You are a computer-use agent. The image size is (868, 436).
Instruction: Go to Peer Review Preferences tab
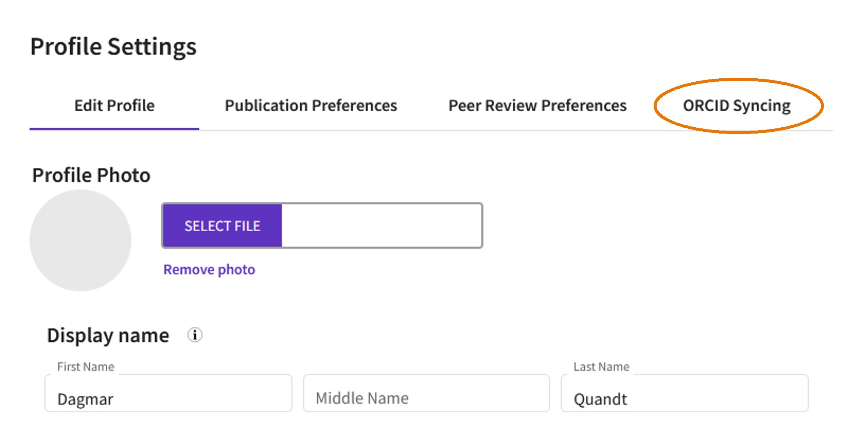537,106
